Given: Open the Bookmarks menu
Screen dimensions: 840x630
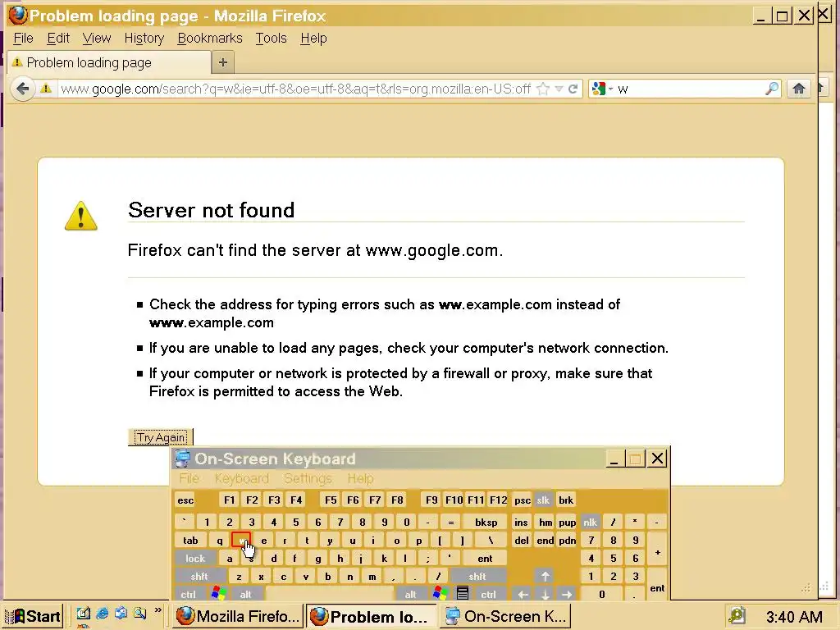Looking at the screenshot, I should coord(209,38).
